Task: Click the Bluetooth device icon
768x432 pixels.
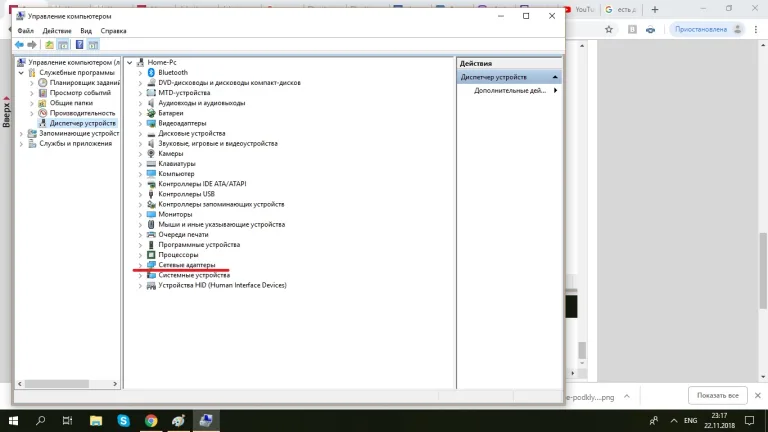Action: click(x=151, y=72)
